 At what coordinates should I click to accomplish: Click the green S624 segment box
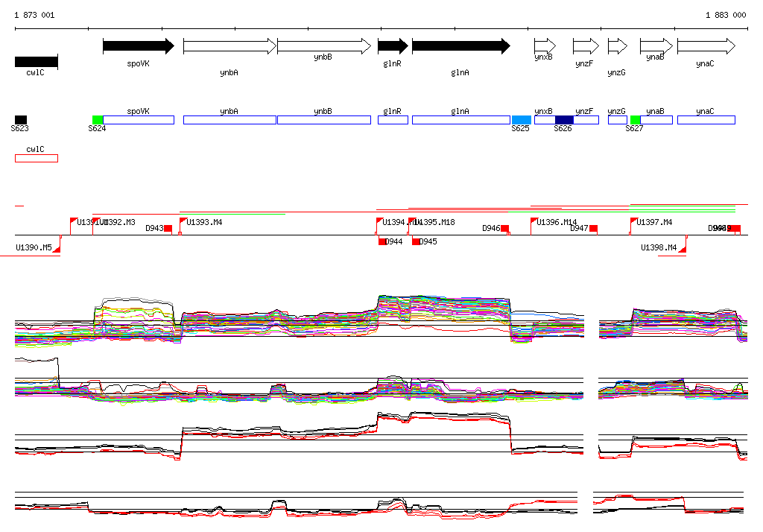[98, 120]
